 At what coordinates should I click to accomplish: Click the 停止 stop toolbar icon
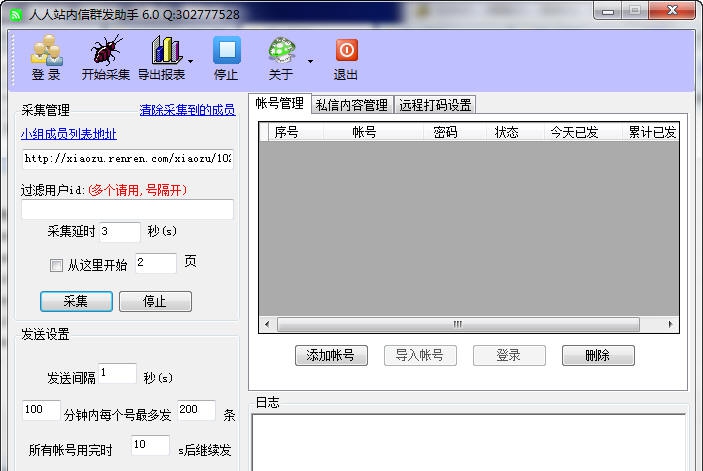226,57
